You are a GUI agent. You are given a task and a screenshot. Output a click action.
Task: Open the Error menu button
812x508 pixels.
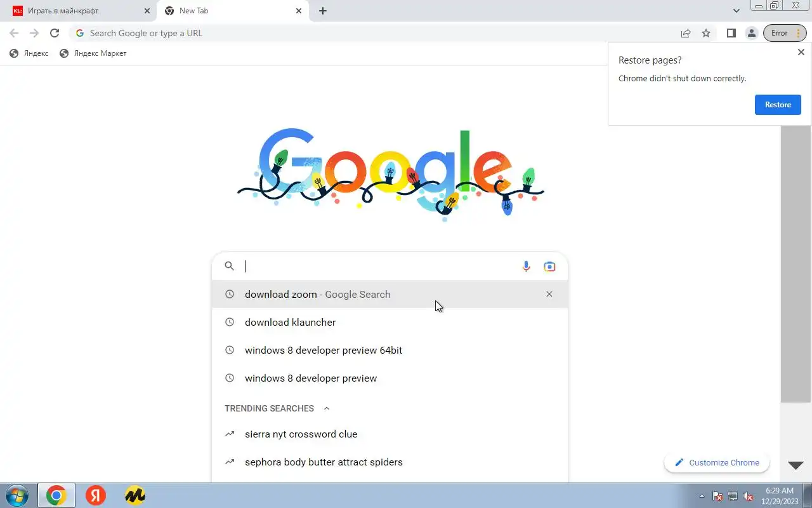click(785, 33)
